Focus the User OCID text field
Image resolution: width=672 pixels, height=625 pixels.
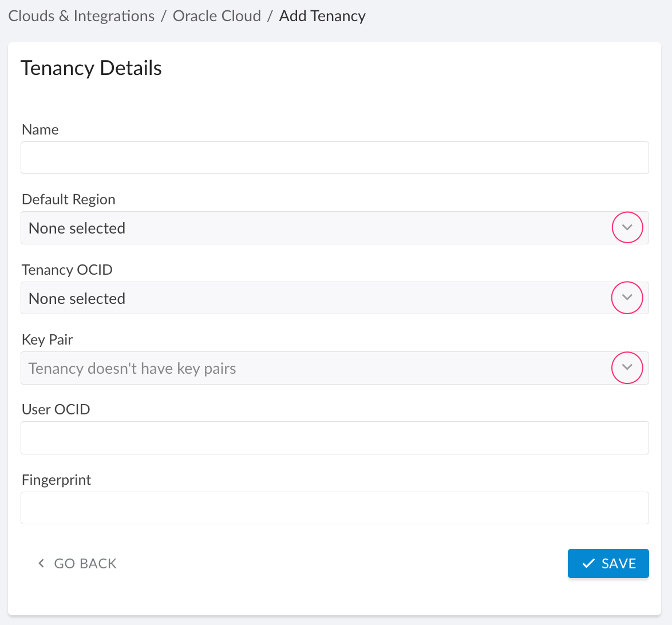335,438
